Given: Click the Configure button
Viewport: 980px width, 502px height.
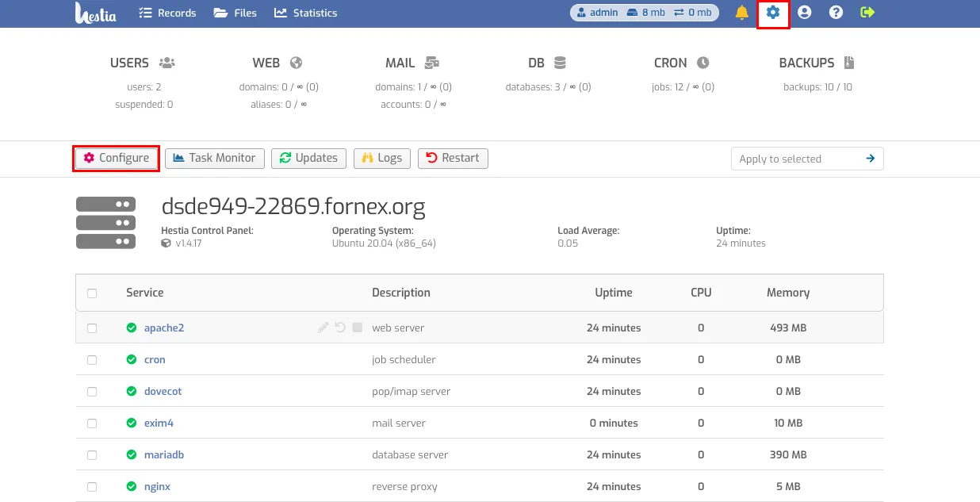Looking at the screenshot, I should click(117, 158).
